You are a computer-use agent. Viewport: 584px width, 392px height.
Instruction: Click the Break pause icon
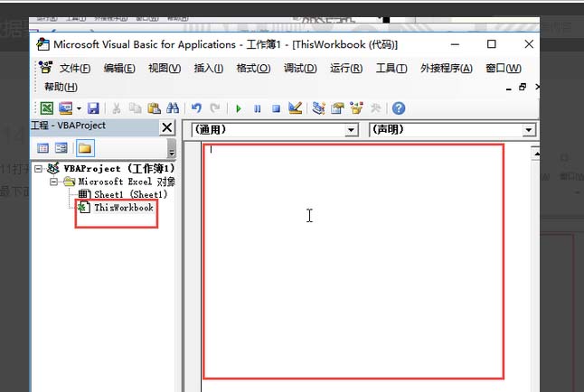(257, 108)
